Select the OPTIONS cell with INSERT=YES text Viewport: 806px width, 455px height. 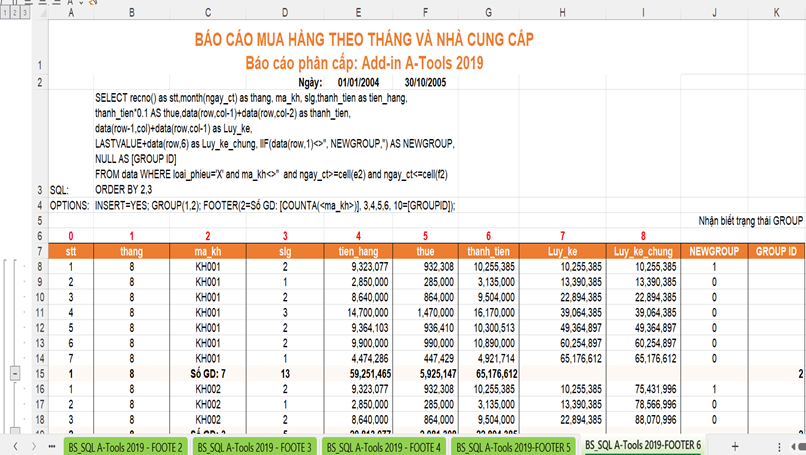tap(275, 205)
